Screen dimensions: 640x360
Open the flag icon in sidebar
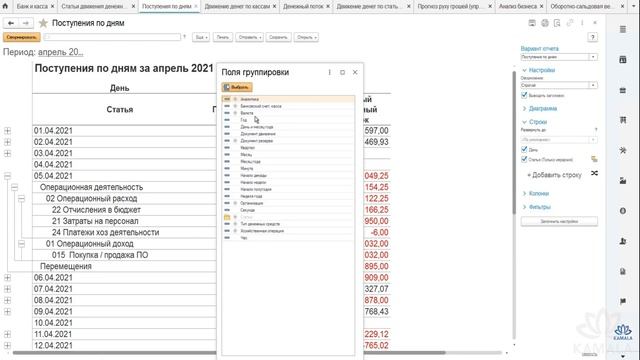coord(622,301)
